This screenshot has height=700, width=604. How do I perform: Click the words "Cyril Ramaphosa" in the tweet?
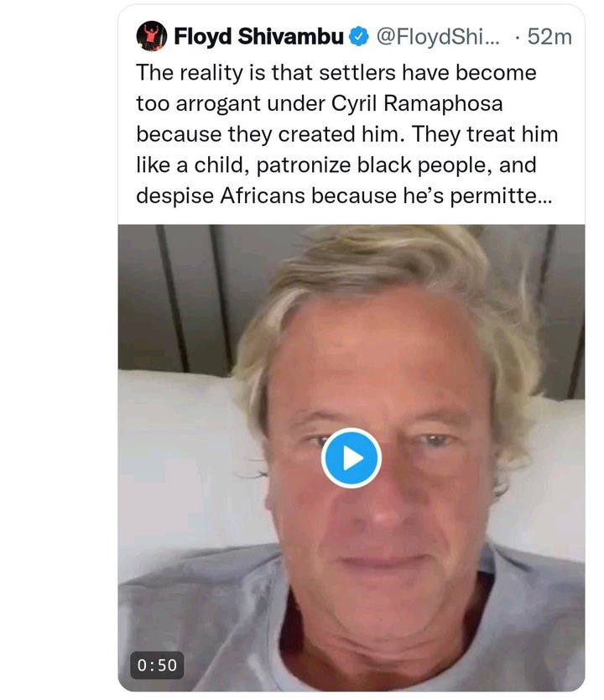tap(417, 103)
